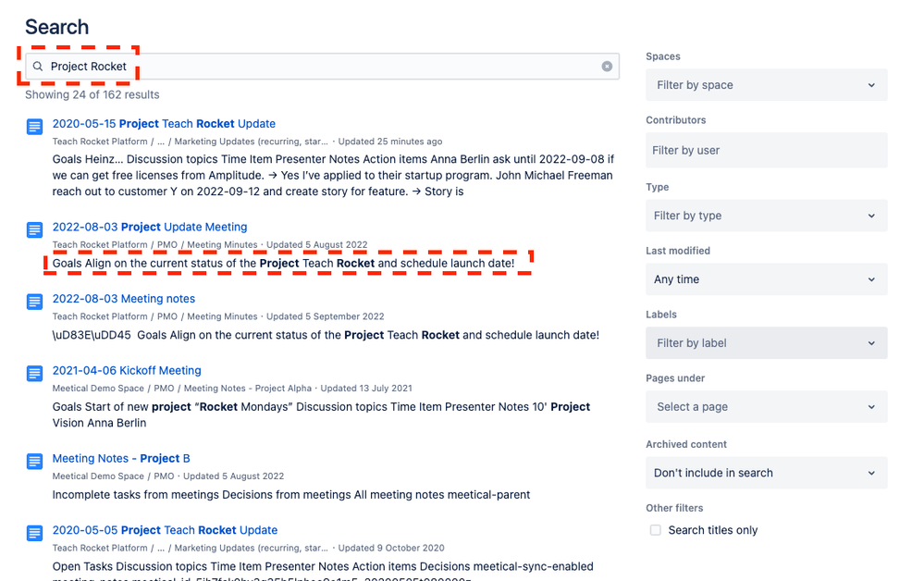Open the Filter by type dropdown

coord(766,215)
